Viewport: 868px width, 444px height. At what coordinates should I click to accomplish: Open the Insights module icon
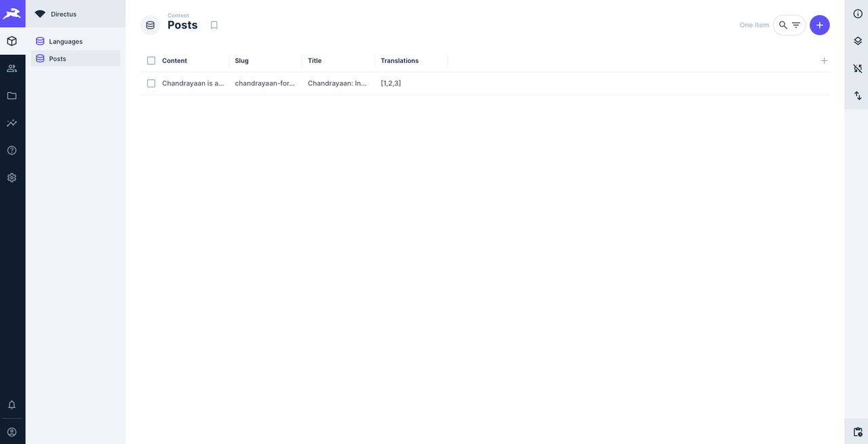point(12,123)
